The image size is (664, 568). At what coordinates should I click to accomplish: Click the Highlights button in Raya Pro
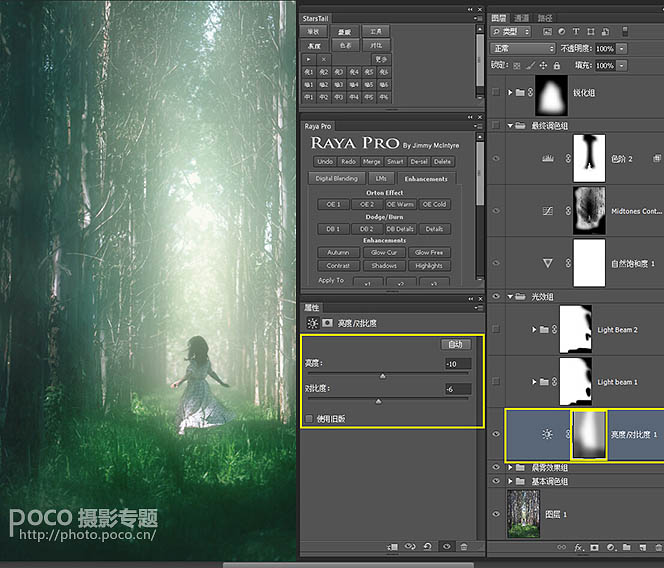429,266
